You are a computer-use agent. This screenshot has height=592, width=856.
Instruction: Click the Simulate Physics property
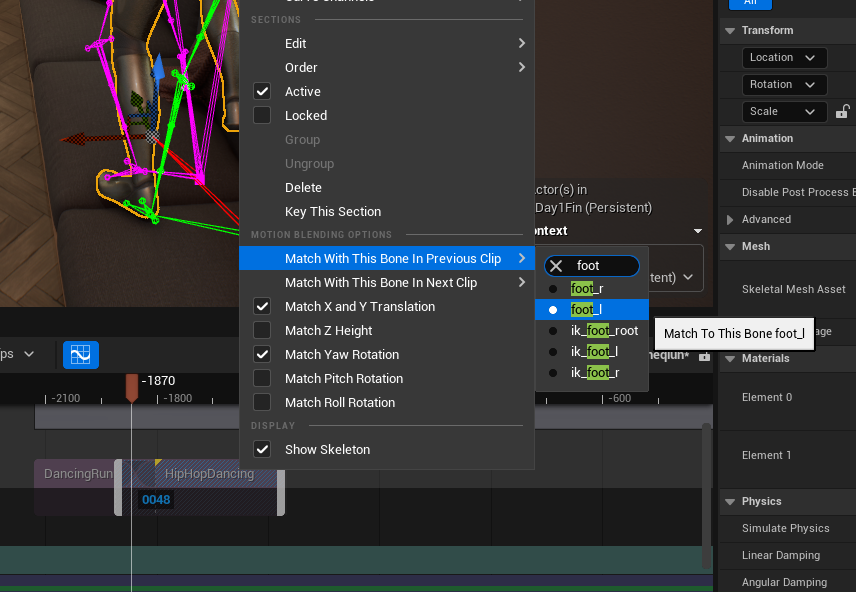(786, 528)
